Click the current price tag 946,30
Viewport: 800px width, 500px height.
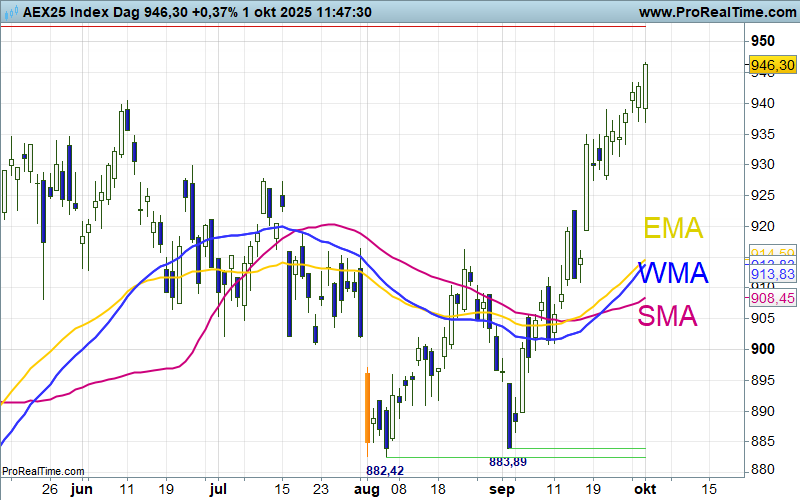coord(772,65)
